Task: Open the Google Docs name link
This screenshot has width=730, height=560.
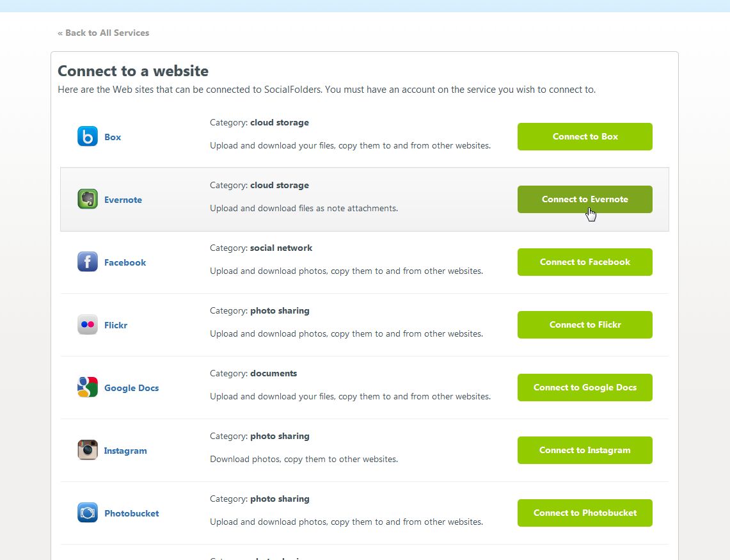Action: 131,388
